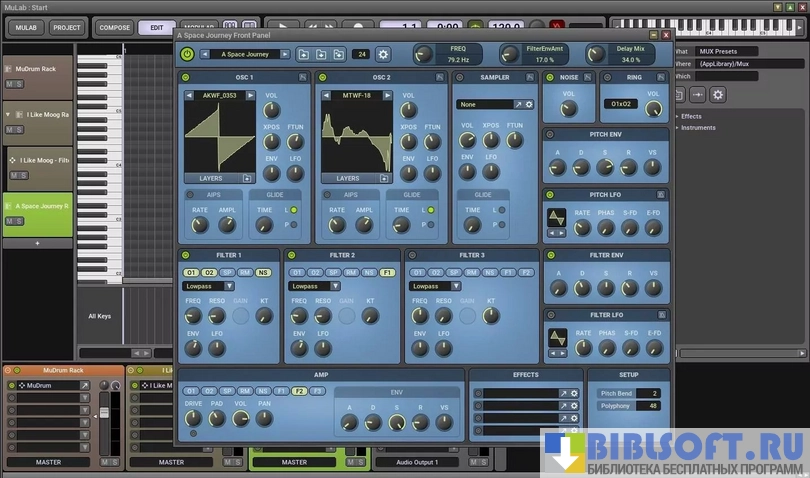Enable the OSC 2 module
Image resolution: width=810 pixels, height=478 pixels.
[x=322, y=77]
